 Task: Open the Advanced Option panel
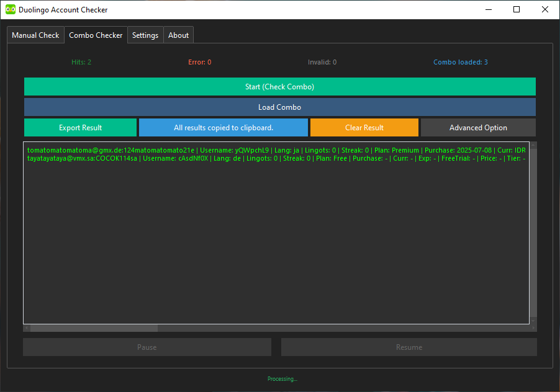[478, 128]
